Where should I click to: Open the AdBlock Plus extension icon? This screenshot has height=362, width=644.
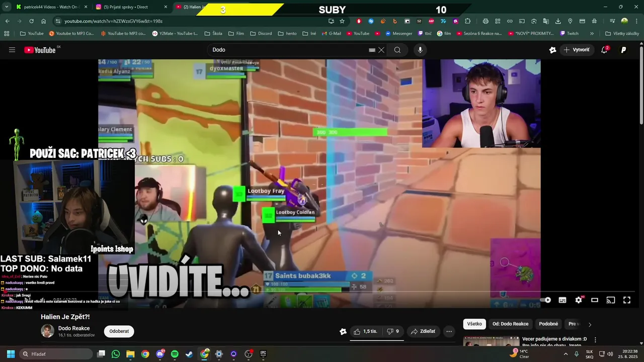[431, 21]
